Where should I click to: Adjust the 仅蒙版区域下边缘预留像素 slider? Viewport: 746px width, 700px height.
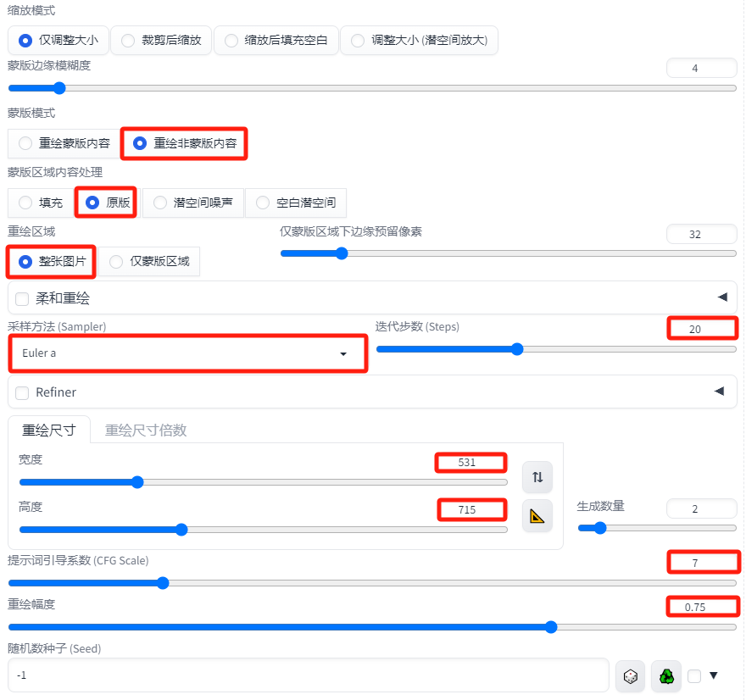[x=508, y=253]
